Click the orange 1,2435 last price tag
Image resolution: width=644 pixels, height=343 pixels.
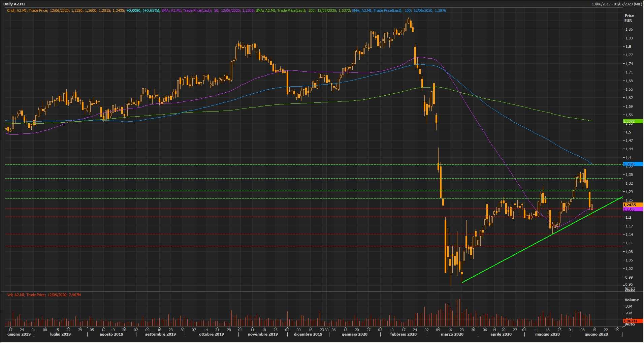(632, 205)
